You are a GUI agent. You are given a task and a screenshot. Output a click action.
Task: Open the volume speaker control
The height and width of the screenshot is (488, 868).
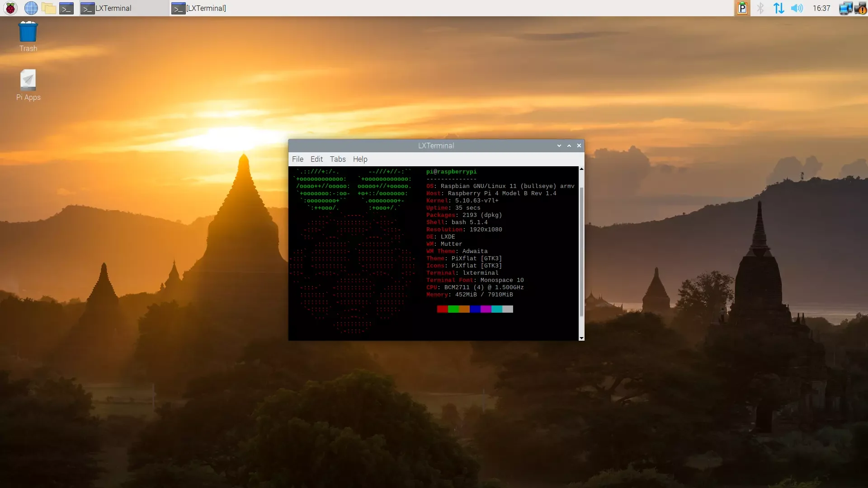tap(797, 8)
